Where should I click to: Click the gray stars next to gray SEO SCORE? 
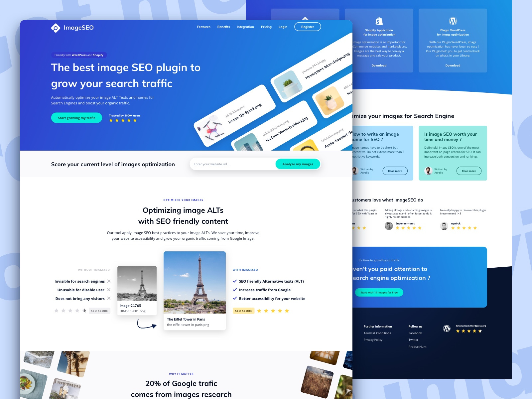coord(70,311)
